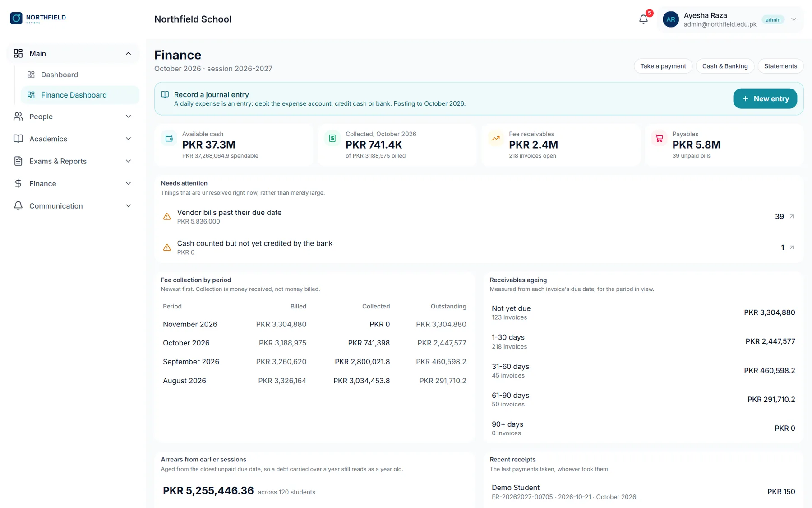The height and width of the screenshot is (508, 812).
Task: Open the arrow link next to 39
Action: coord(792,216)
